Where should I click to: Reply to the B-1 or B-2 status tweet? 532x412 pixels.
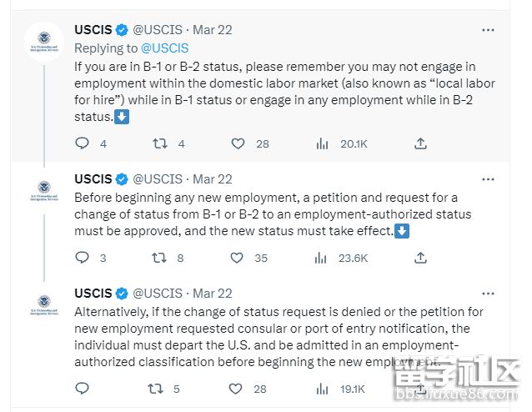coord(82,143)
